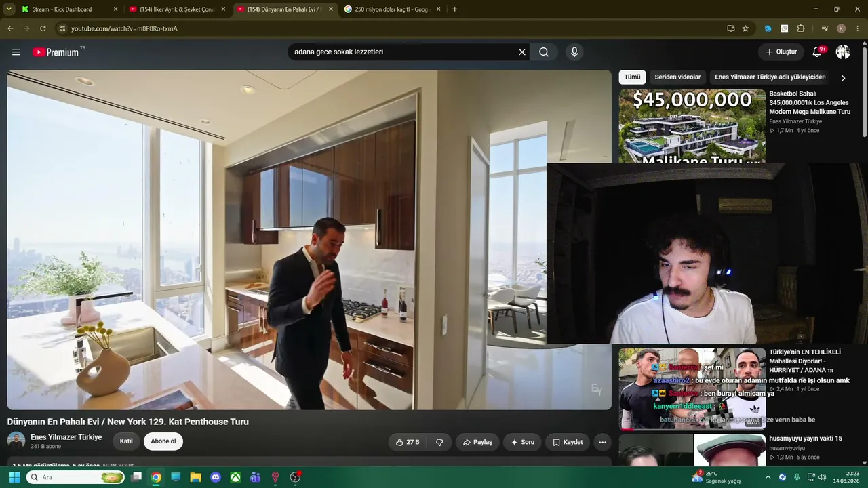Open husamyuyu yayın vakti 15 video title
Screen dimensions: 868x488
tap(806, 439)
